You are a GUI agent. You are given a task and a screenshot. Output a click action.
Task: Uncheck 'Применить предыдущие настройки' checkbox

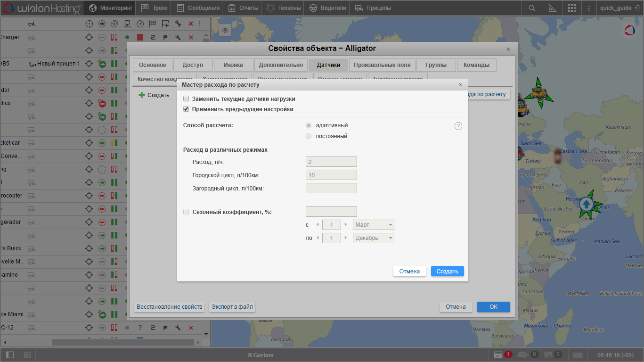[x=186, y=109]
